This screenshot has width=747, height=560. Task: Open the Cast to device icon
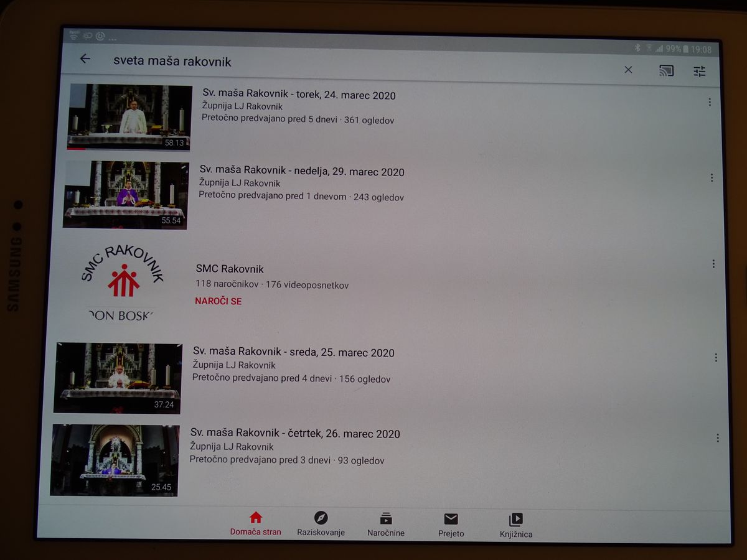click(x=666, y=70)
